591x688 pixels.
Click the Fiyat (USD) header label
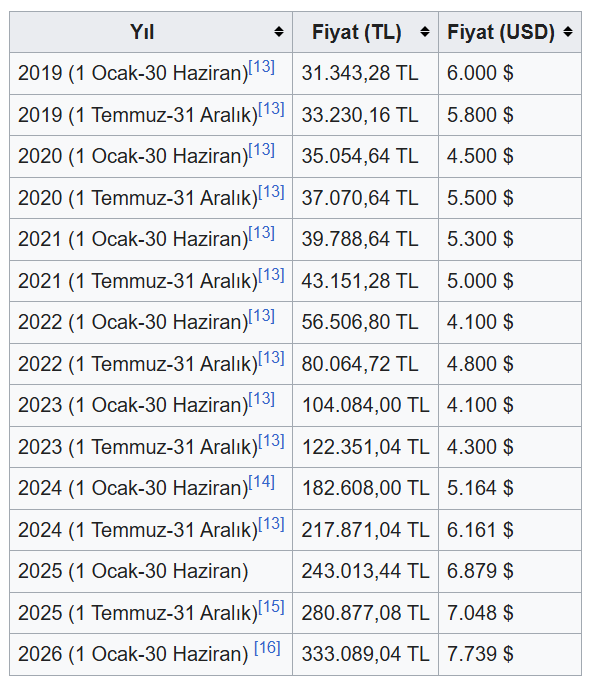(501, 32)
